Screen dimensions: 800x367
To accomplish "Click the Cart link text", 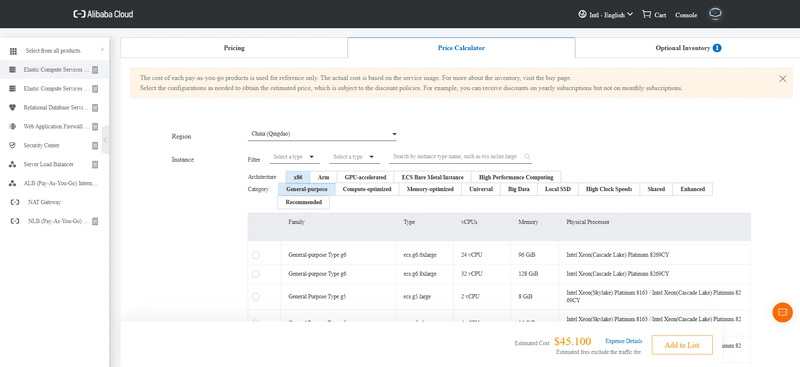I will (660, 15).
